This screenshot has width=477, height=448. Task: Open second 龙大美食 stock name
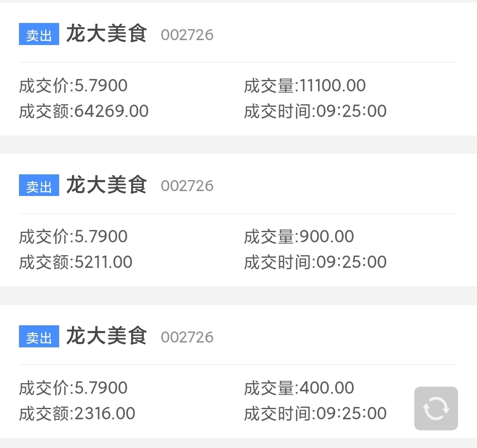pyautogui.click(x=106, y=185)
